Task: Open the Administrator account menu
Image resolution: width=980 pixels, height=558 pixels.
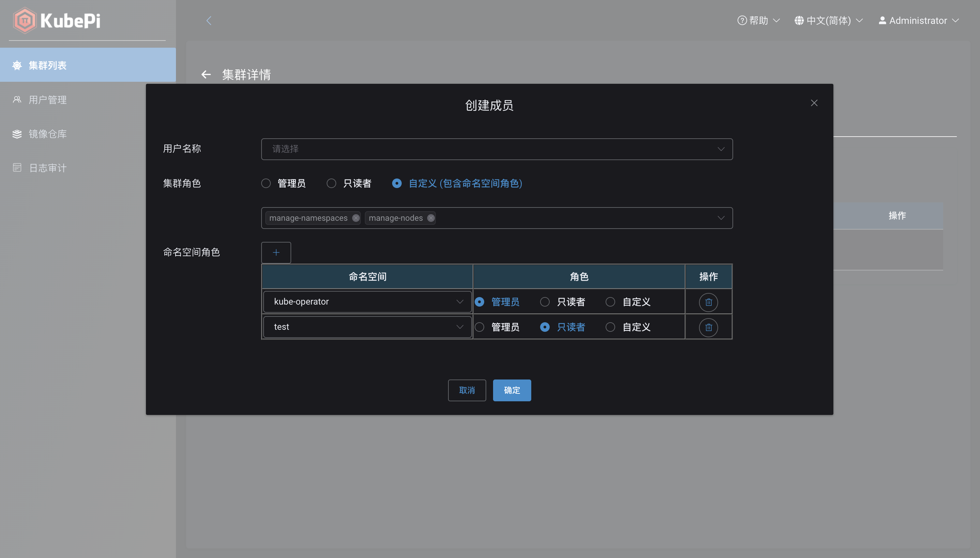Action: pyautogui.click(x=918, y=20)
